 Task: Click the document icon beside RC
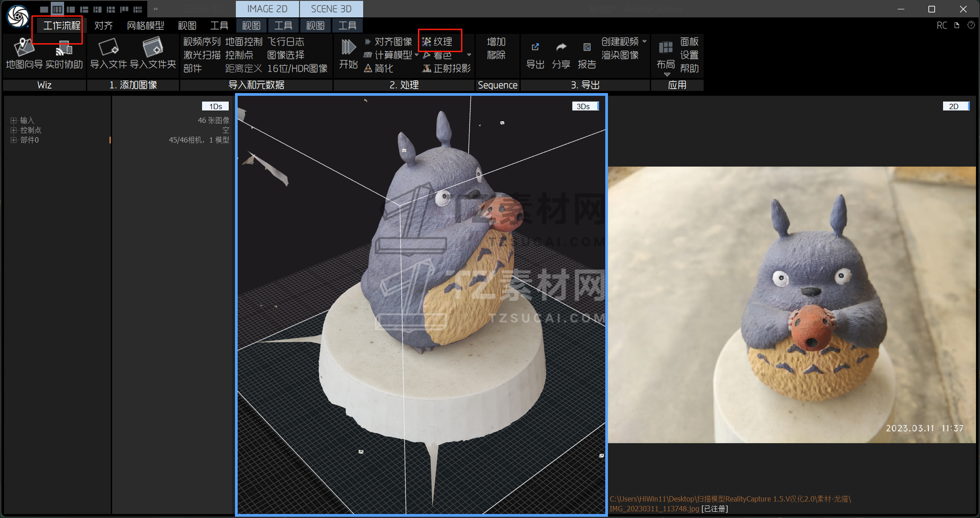(x=957, y=25)
